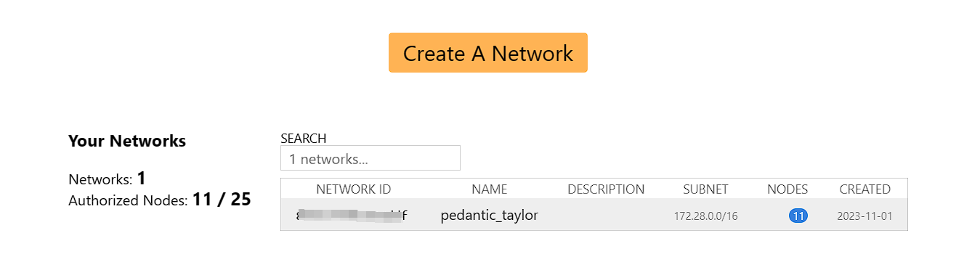980x262 pixels.
Task: Click the blurred network ID cell
Action: point(353,216)
